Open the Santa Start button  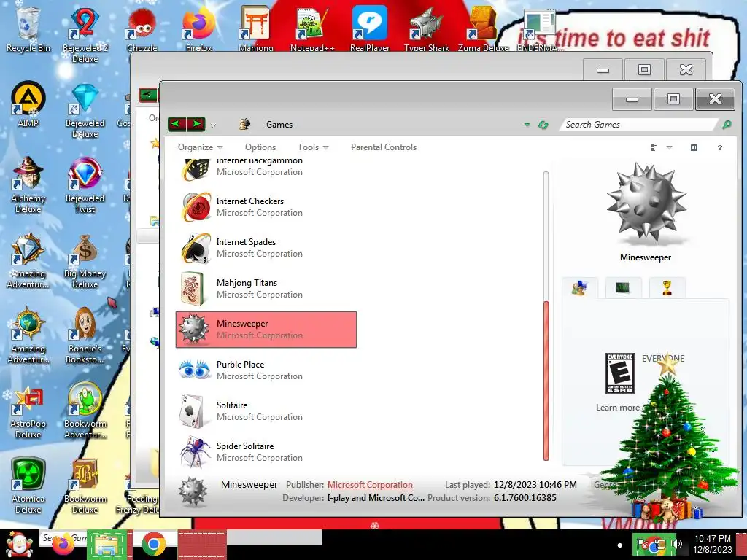point(19,544)
